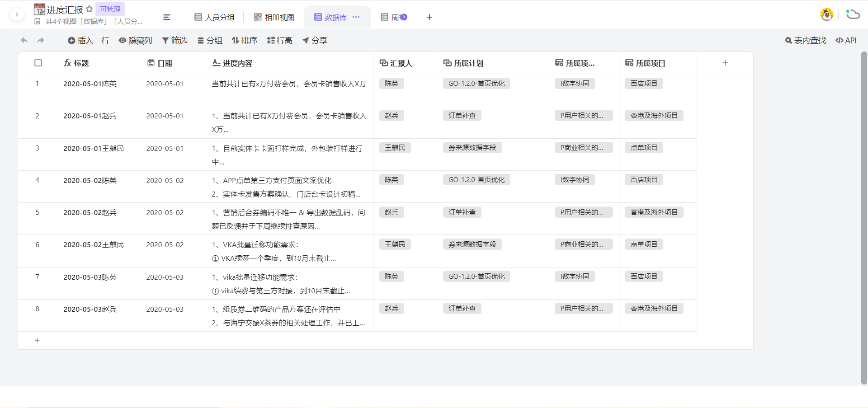
Task: Click the vertical scrollbar on right
Action: (x=864, y=218)
